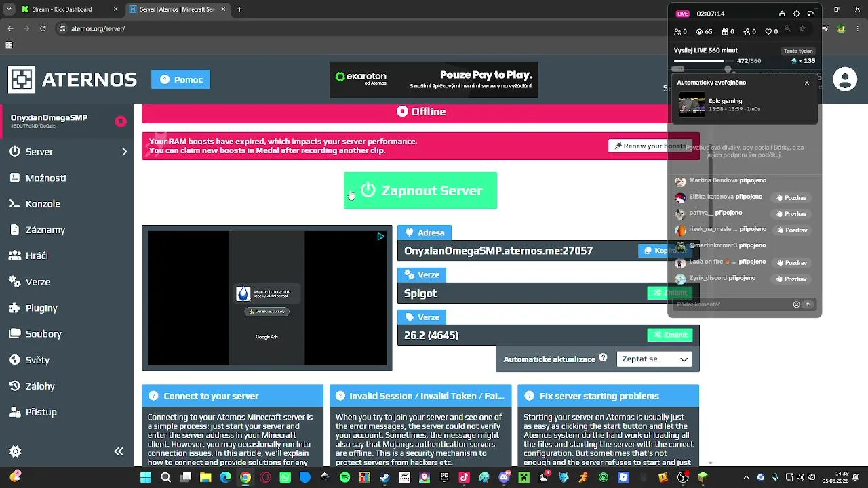This screenshot has height=488, width=868.
Task: Click the Verze sidebar icon
Action: pos(15,282)
